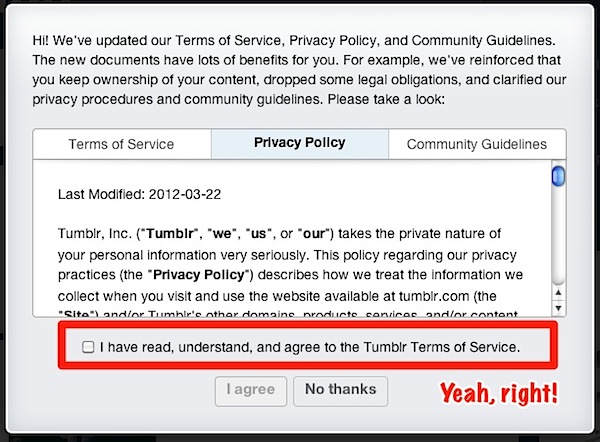The image size is (600, 442).
Task: Click the scroll down arrow icon
Action: [x=558, y=308]
